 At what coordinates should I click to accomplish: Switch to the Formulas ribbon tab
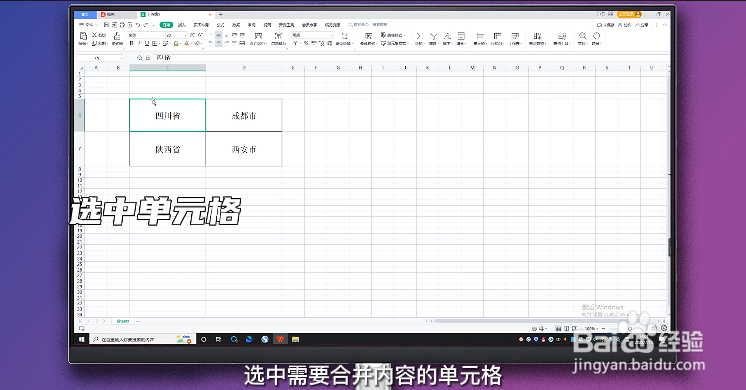(x=220, y=25)
